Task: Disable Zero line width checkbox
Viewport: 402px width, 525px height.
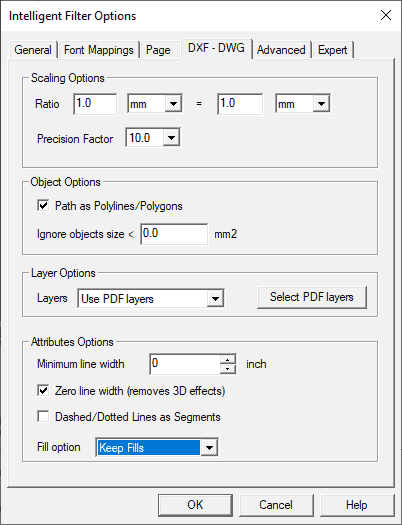Action: click(43, 390)
